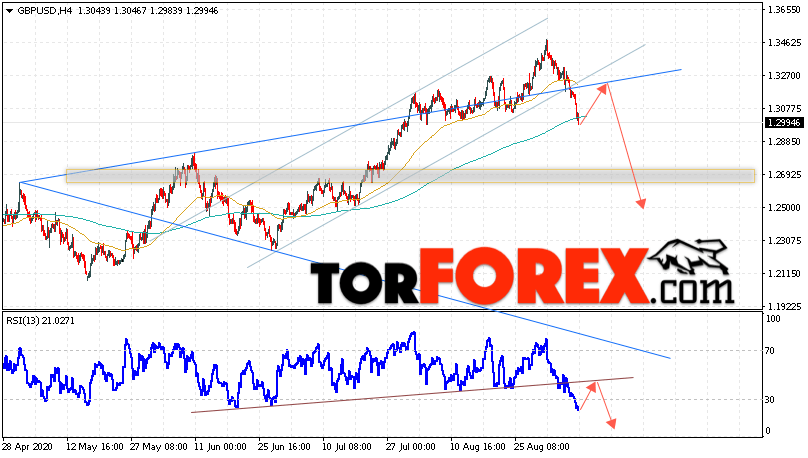Select the 1.34625 price axis value
Screen dimensions: 808x458
click(784, 43)
